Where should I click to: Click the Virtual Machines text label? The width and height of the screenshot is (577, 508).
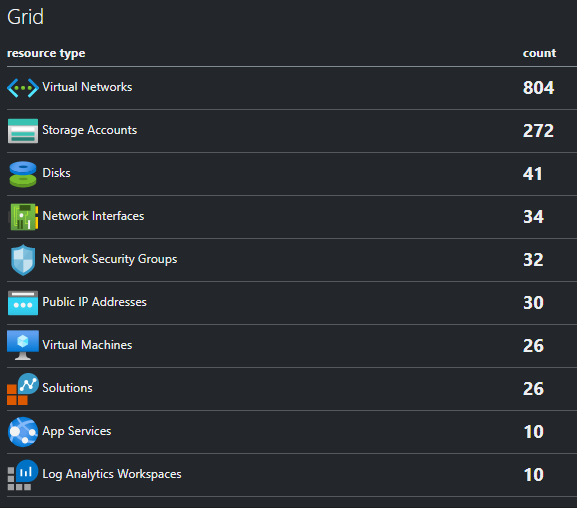pos(87,345)
